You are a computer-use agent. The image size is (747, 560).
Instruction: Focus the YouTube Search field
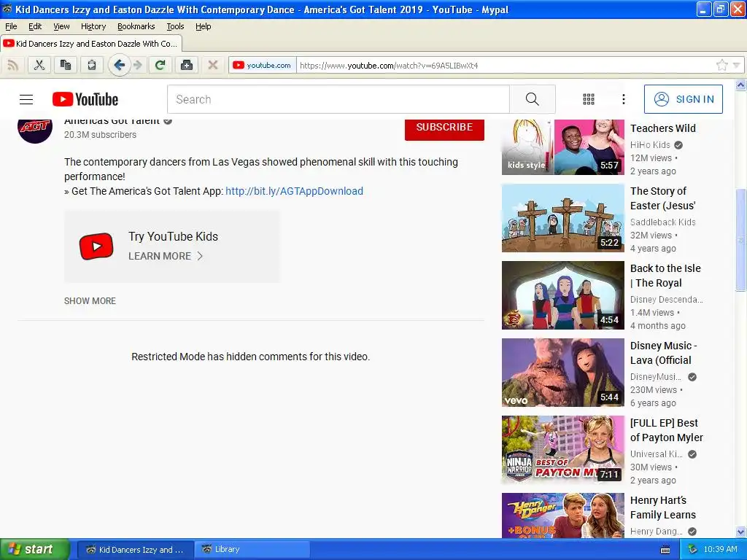point(338,99)
